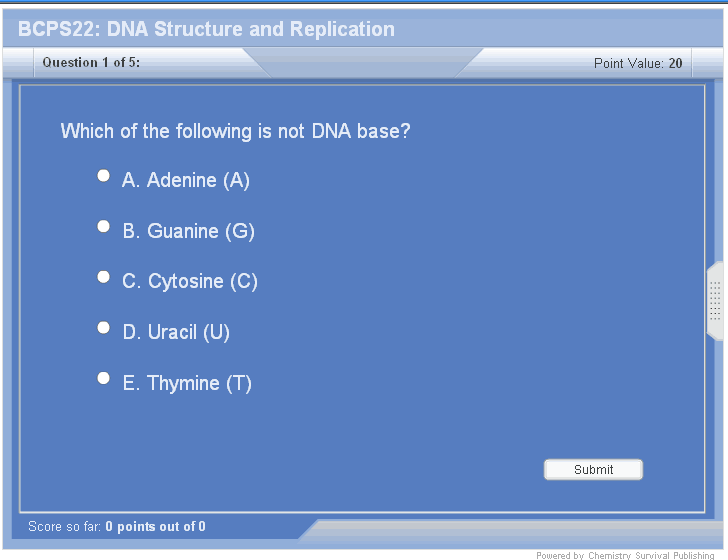Mark the Cytosine (C) radio option
This screenshot has height=560, width=728.
tap(103, 277)
